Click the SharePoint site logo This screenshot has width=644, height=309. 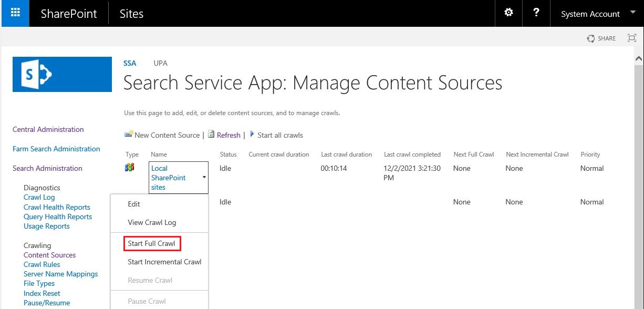pyautogui.click(x=62, y=74)
